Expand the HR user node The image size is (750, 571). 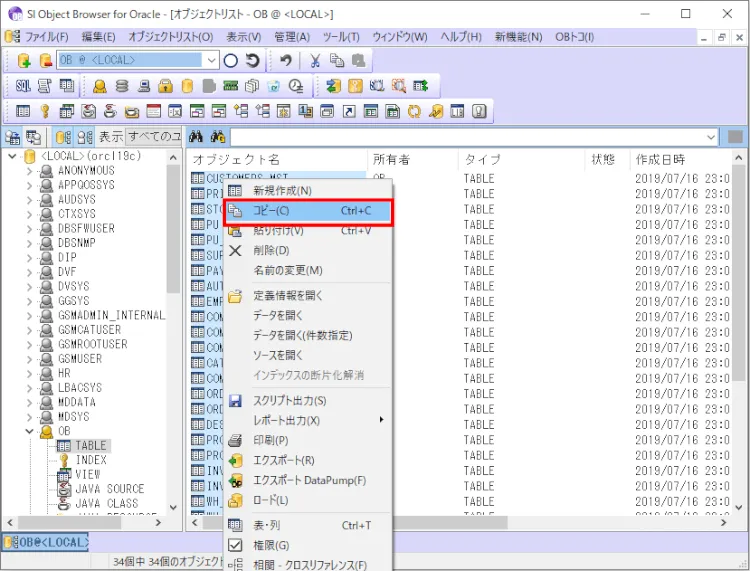click(29, 373)
